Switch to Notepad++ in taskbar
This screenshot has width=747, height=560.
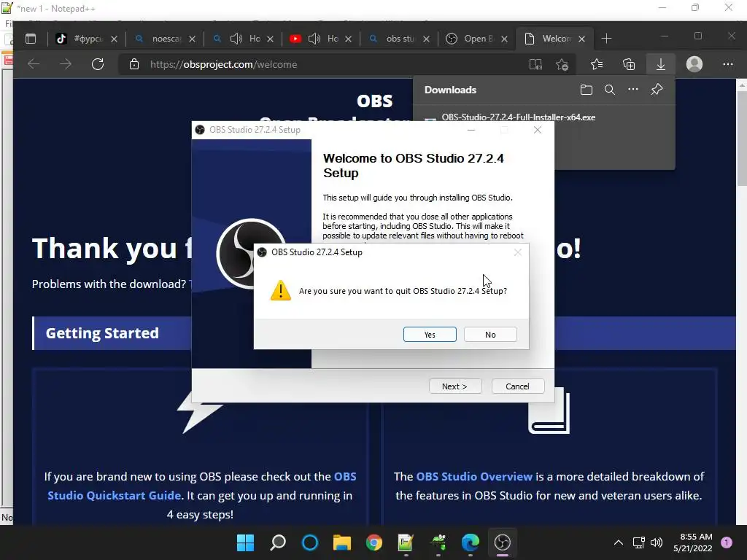406,542
